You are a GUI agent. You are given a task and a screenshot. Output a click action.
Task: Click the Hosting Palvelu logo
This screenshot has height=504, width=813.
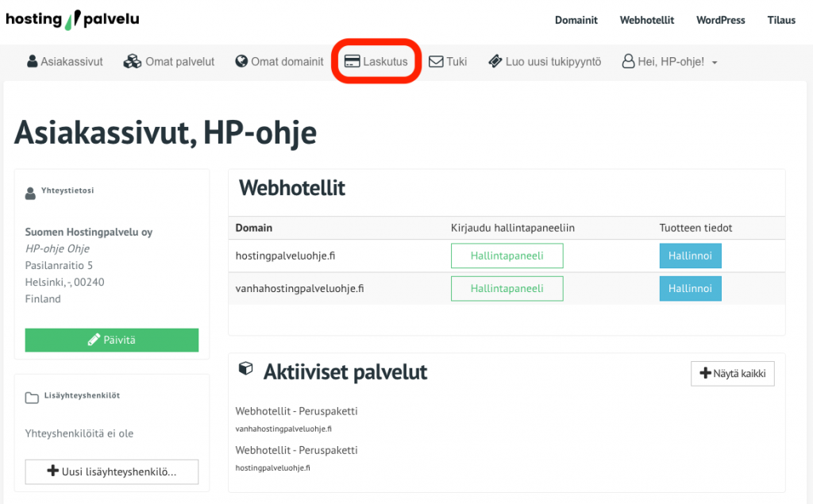click(x=72, y=19)
